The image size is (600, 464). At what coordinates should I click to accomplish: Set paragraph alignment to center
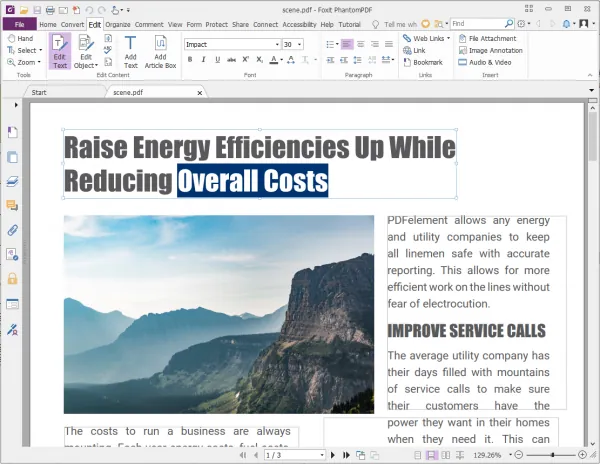coord(360,44)
